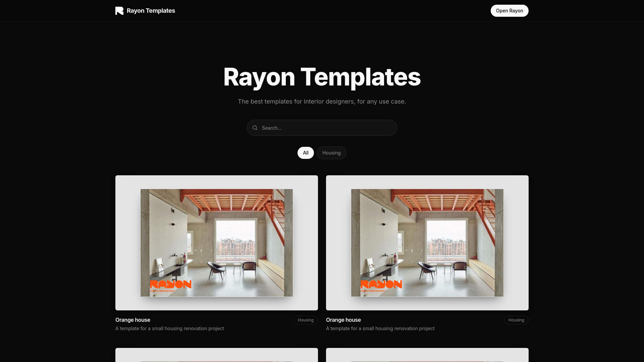
Task: Click the left card's renovation project description
Action: click(170, 328)
